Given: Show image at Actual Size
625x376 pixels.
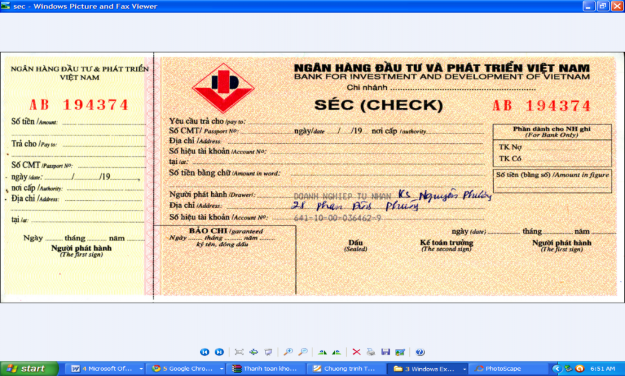Looking at the screenshot, I should click(x=254, y=352).
